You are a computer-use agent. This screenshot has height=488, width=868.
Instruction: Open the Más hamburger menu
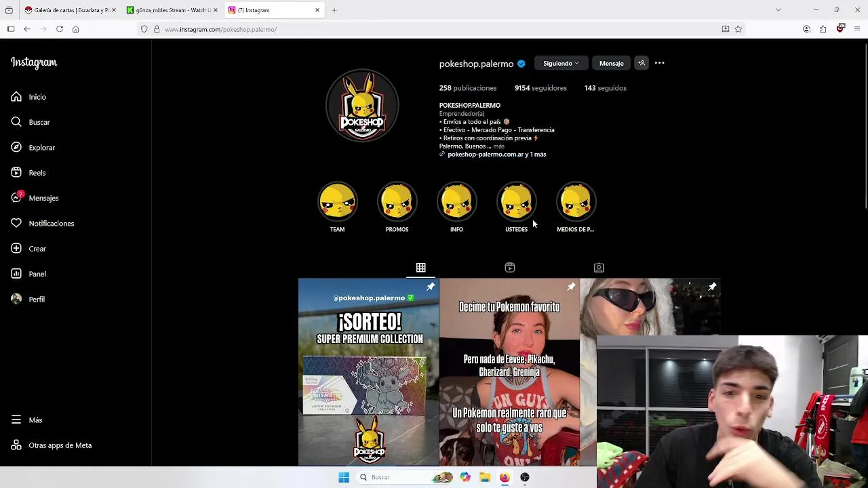[x=26, y=420]
